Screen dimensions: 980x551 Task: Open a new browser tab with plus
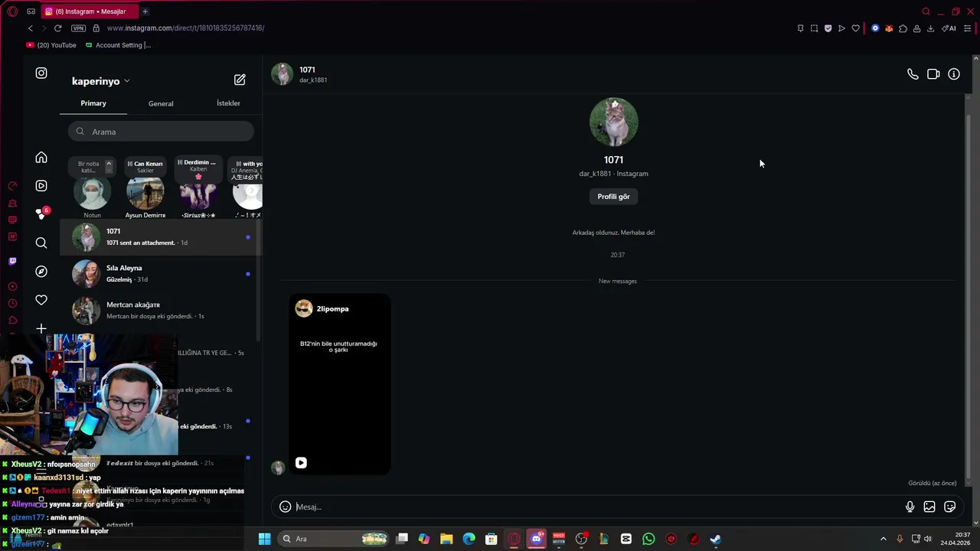[145, 11]
